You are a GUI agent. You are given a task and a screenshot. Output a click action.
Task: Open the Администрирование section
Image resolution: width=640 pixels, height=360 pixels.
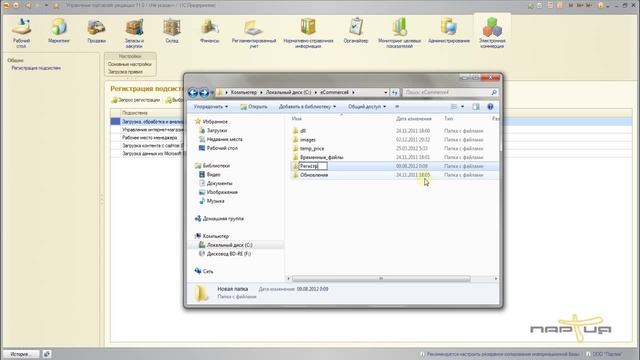[449, 31]
